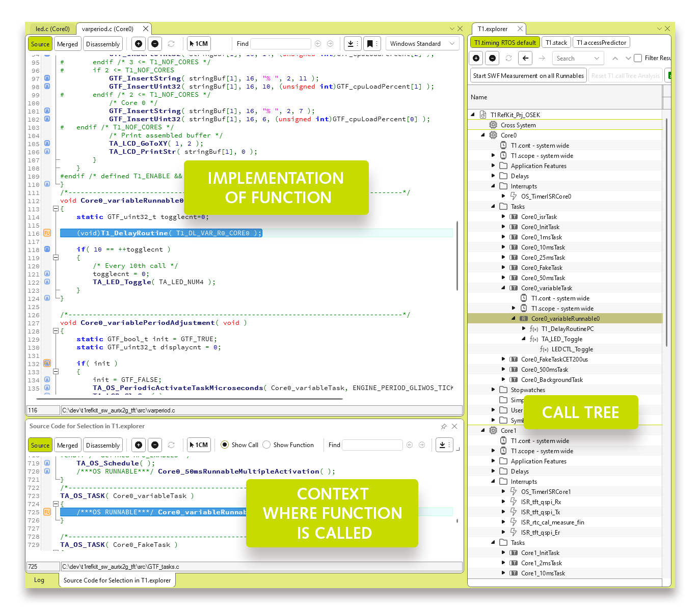This screenshot has width=700, height=610.
Task: Click the bookmark icon in editor toolbar
Action: coord(370,44)
